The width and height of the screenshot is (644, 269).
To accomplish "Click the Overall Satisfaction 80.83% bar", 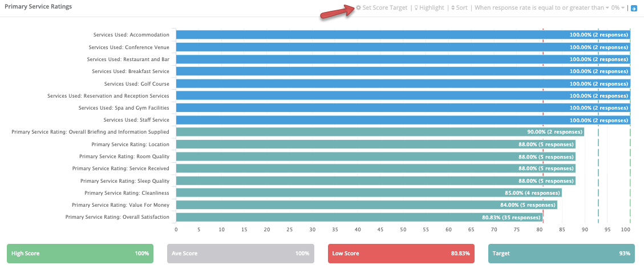I will 359,217.
